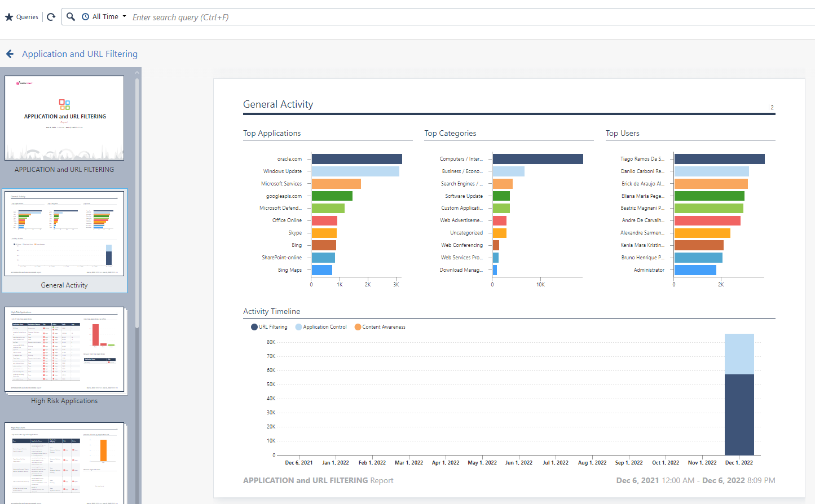The width and height of the screenshot is (815, 504).
Task: Open the partially visible High Risk Users thumbnail
Action: pos(64,463)
